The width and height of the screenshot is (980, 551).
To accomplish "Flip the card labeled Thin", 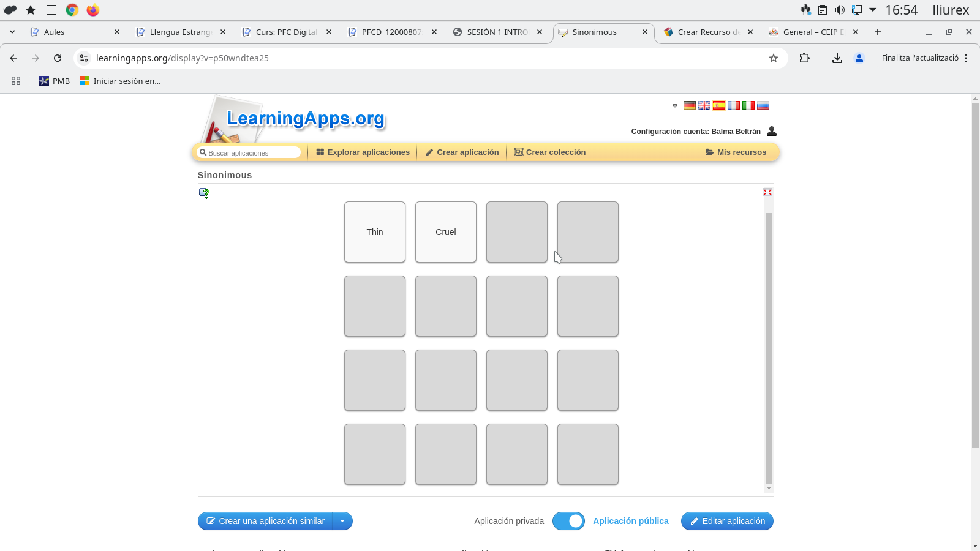I will coord(374,232).
